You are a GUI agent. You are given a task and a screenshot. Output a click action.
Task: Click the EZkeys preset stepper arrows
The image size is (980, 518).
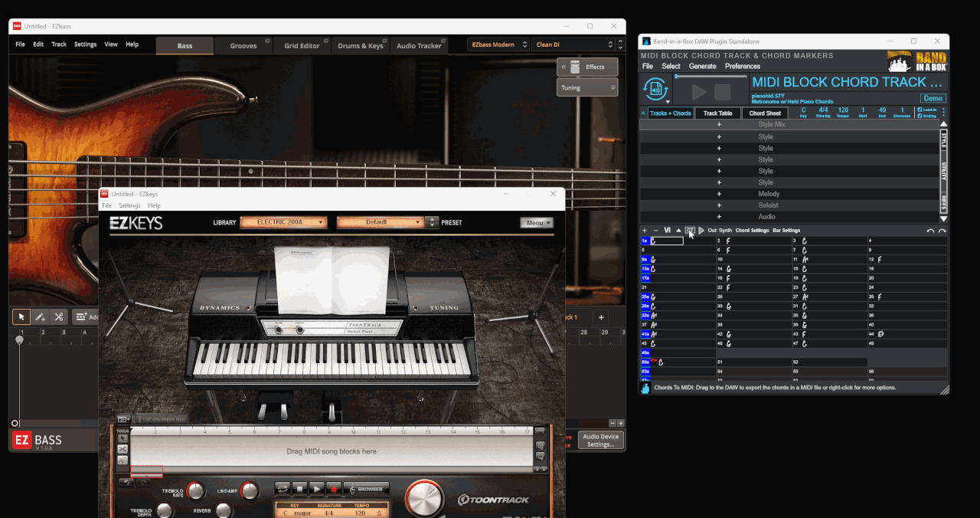click(433, 222)
